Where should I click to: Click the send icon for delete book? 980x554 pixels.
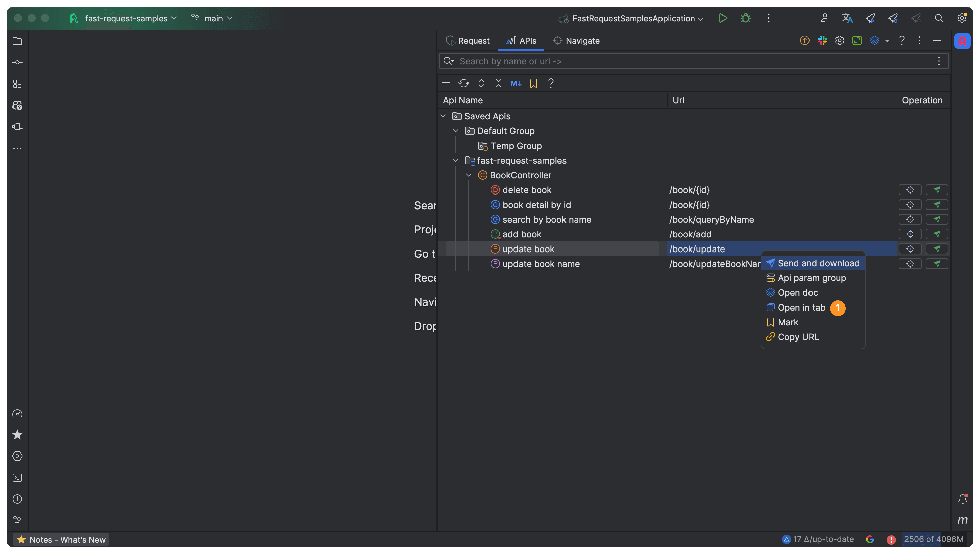click(937, 190)
